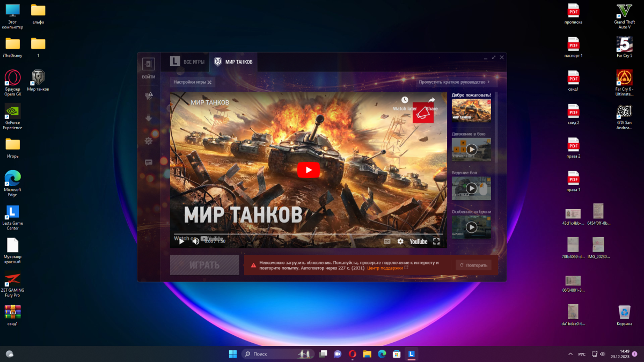This screenshot has height=362, width=644.
Task: Enter fullscreen on the video
Action: tap(436, 241)
